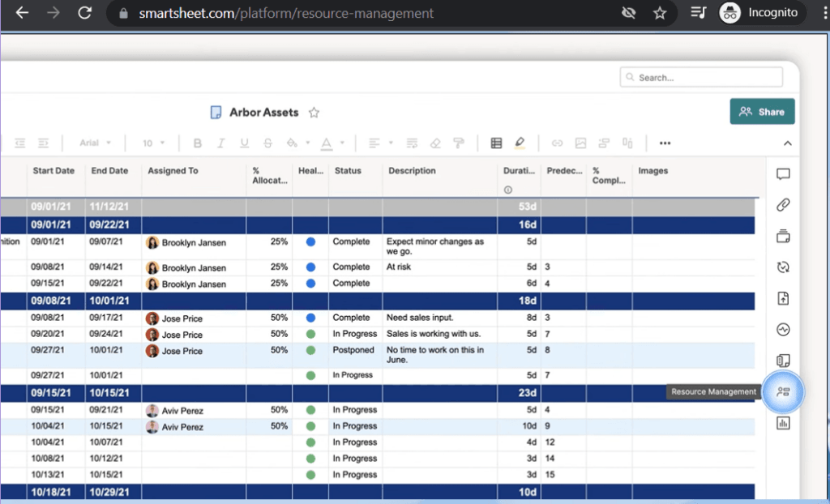Collapse the toolbar with the chevron arrow

coord(787,143)
